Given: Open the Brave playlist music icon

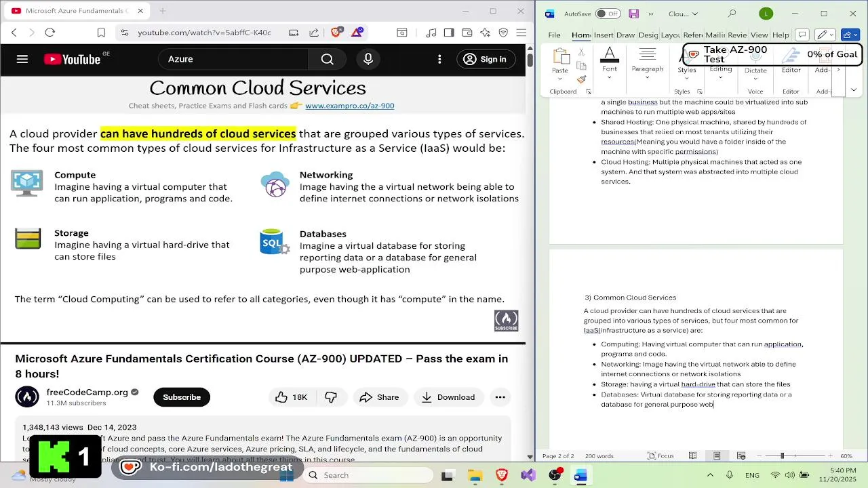Looking at the screenshot, I should pyautogui.click(x=431, y=33).
